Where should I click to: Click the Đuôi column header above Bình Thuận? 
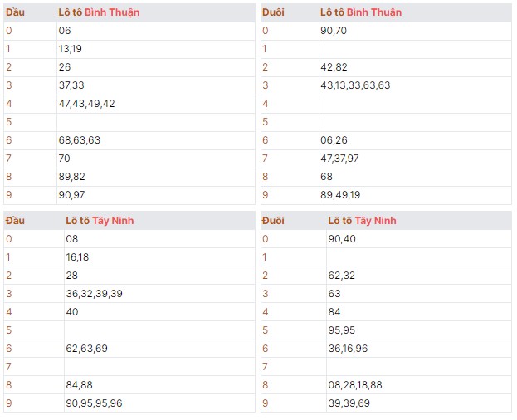click(x=273, y=12)
